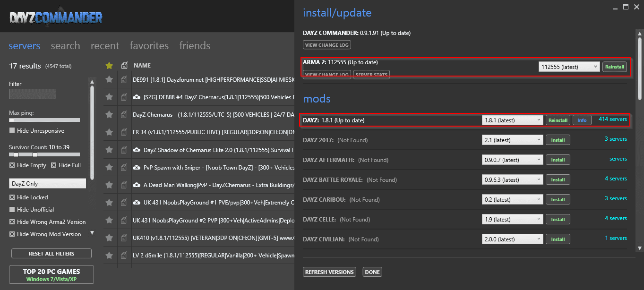Viewport: 644px width, 290px height.
Task: Open DAYZ CELLE 1.9 version dropdown
Action: pyautogui.click(x=513, y=220)
